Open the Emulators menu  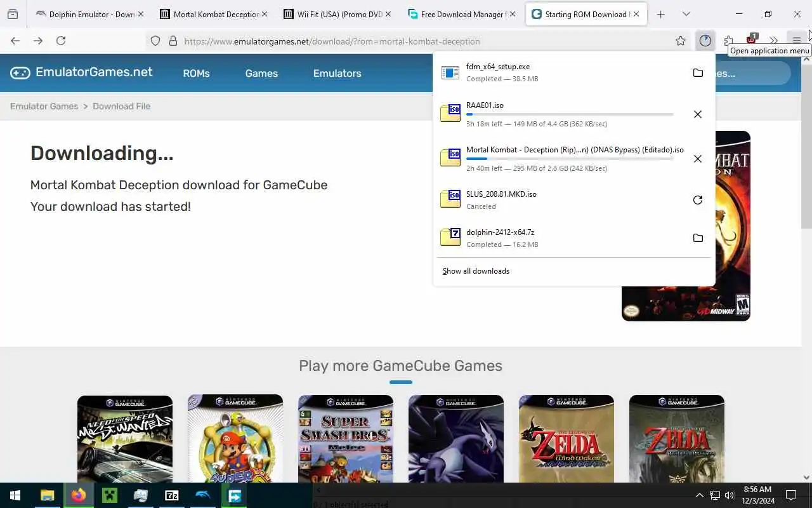337,73
